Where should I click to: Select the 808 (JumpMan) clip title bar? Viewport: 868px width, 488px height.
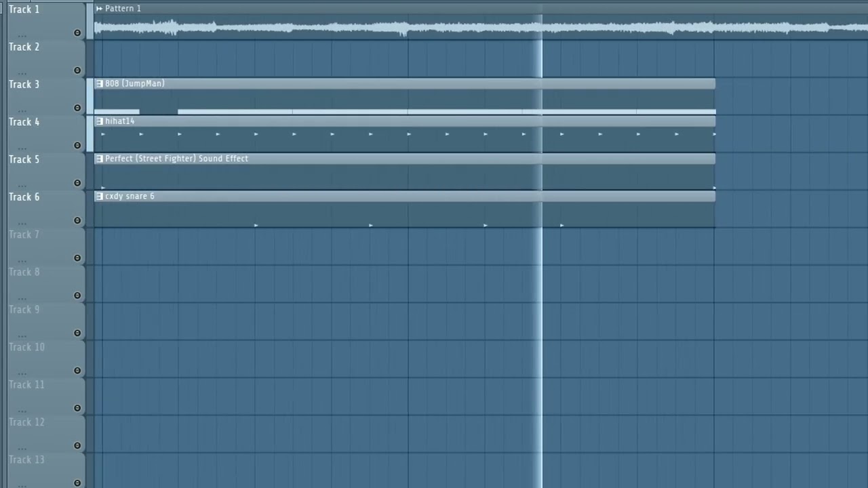405,83
